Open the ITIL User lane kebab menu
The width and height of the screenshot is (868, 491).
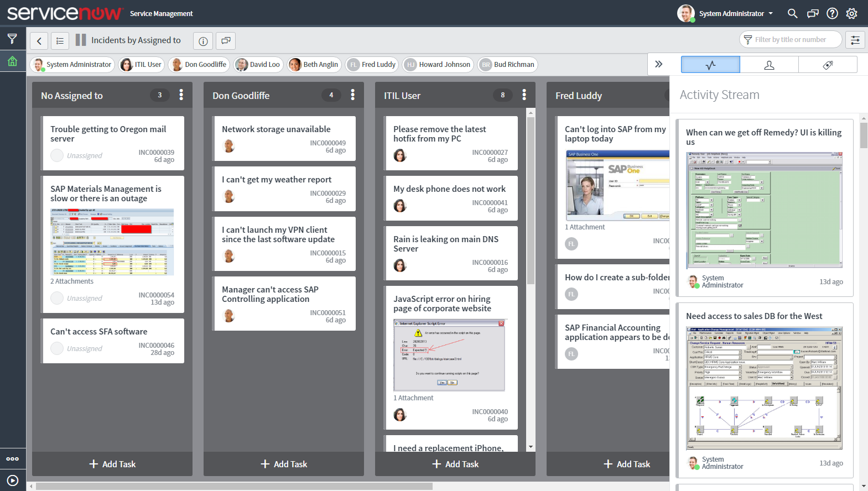524,95
